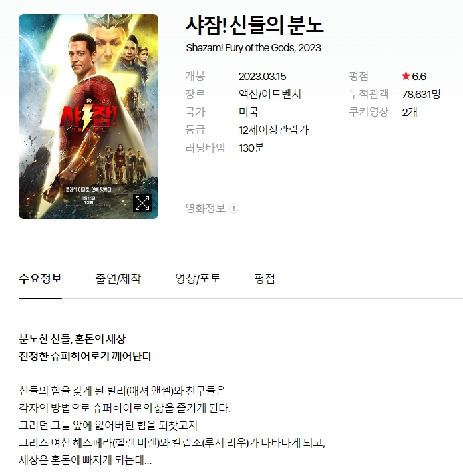The height and width of the screenshot is (476, 463).
Task: Click the rating grade 12세이상관람가
Action: coord(273,130)
